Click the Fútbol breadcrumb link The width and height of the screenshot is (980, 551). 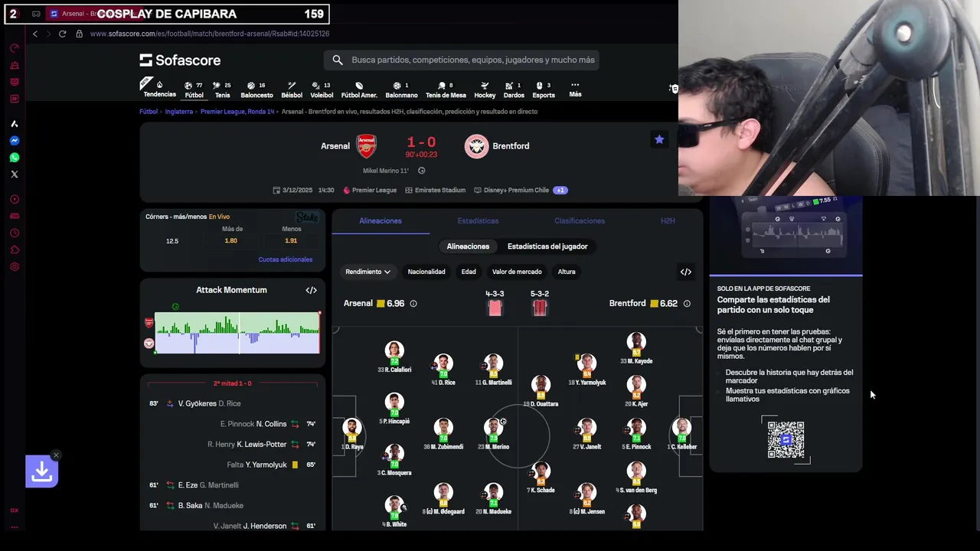click(149, 112)
